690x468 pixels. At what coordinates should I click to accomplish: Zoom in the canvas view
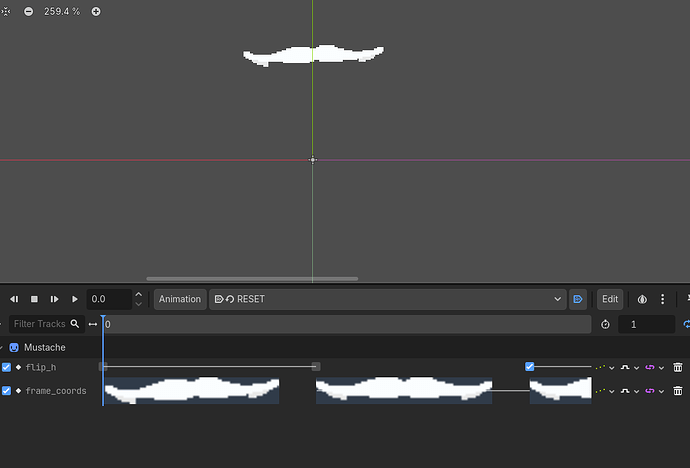96,12
